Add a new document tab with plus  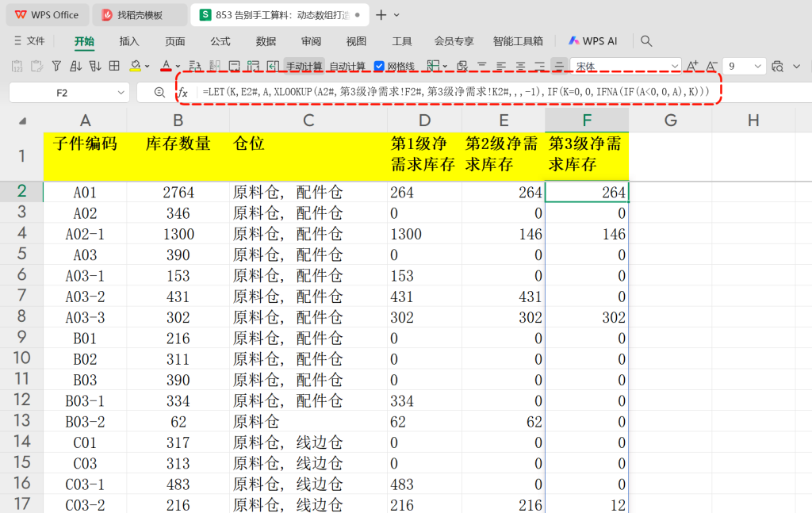381,15
